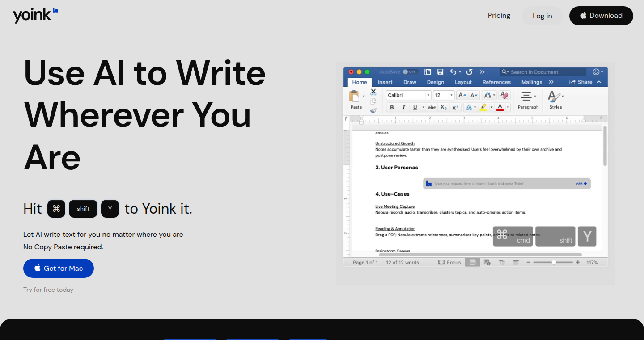This screenshot has width=644, height=340.
Task: Expand more quick access toolbar items
Action: point(482,71)
